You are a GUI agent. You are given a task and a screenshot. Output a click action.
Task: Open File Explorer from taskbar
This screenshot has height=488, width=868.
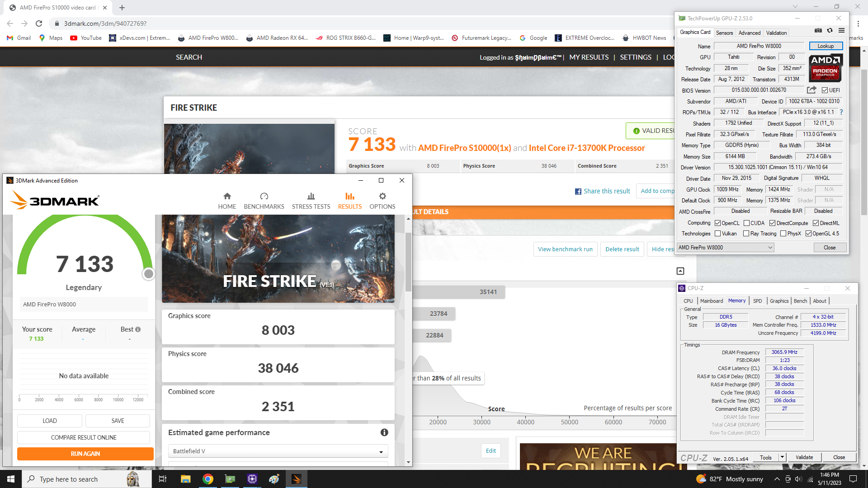point(185,479)
